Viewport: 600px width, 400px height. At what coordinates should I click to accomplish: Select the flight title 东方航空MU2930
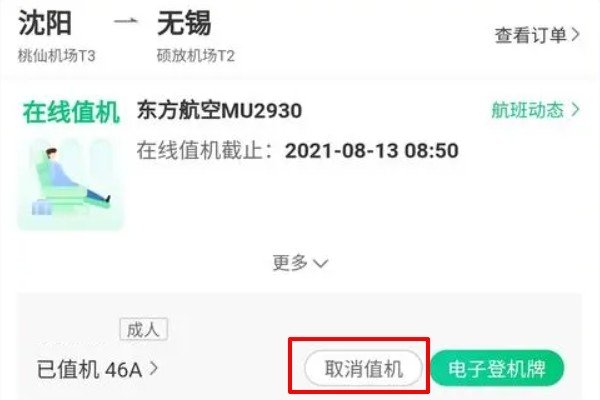click(x=220, y=111)
